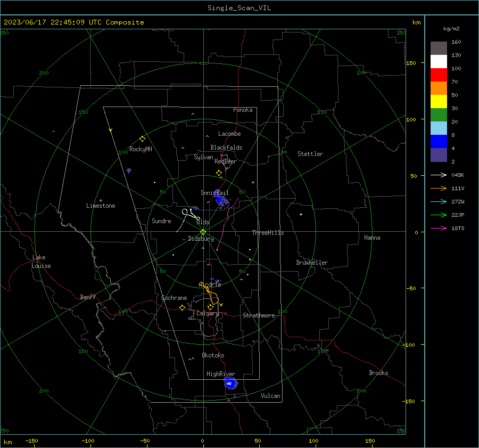Click the Didsbury label
479x448 pixels.
[201, 239]
